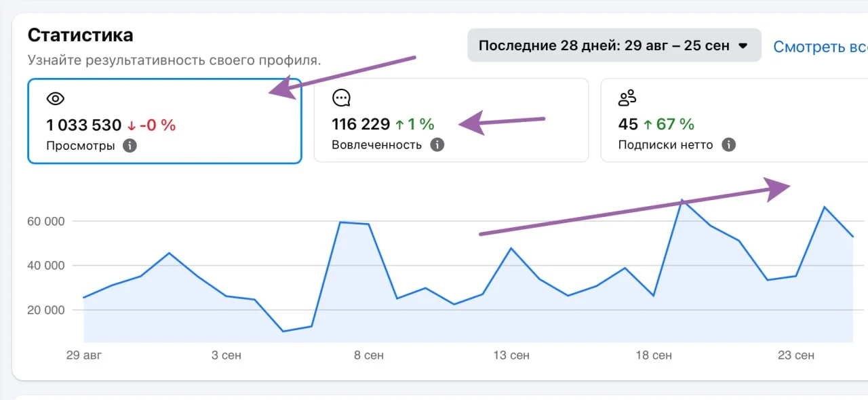
Task: Click the '18 сен' date axis label
Action: pyautogui.click(x=653, y=355)
